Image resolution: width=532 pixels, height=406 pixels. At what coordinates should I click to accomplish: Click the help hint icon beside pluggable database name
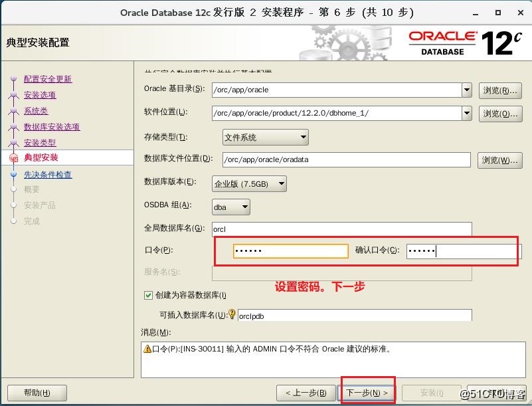point(232,314)
